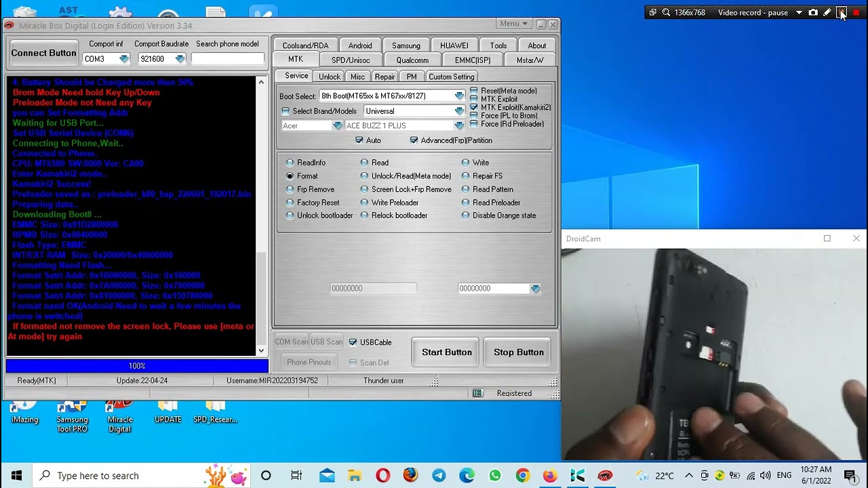Open Task View on taskbar
Screen dimensions: 868x488
[x=296, y=475]
